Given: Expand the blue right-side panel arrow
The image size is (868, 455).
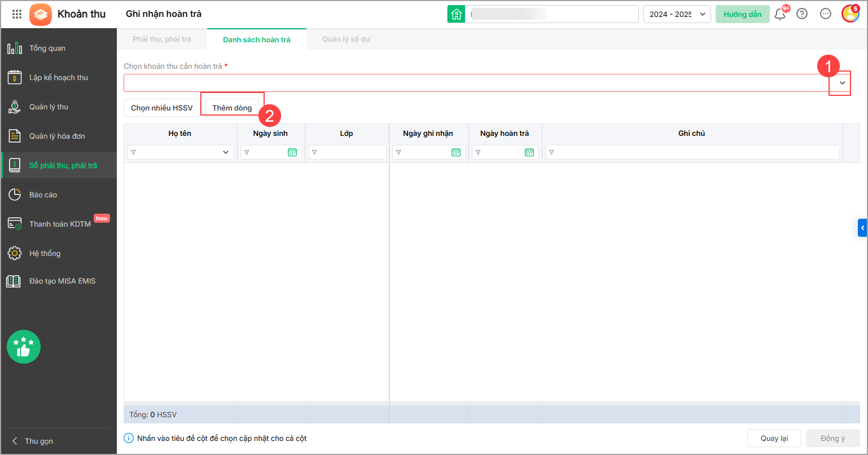Looking at the screenshot, I should tap(862, 227).
